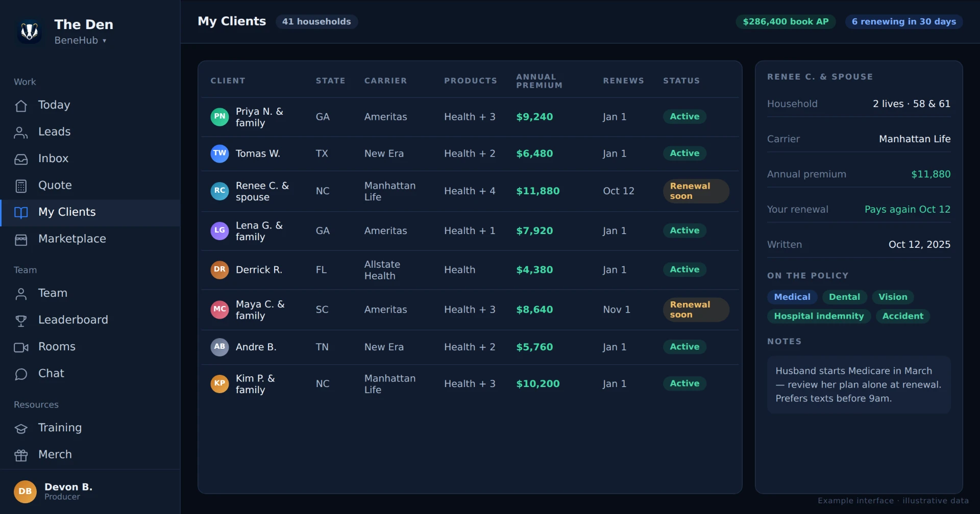Click the Dental policy tag

(x=844, y=297)
